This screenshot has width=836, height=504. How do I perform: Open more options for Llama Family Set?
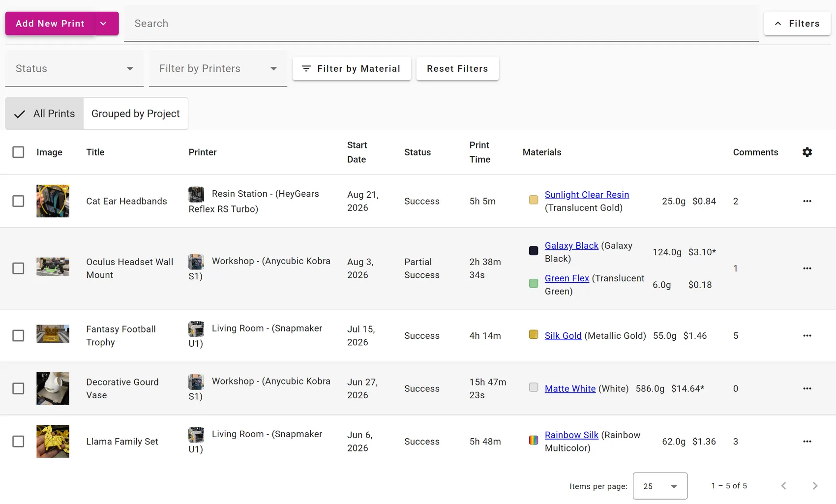pyautogui.click(x=807, y=442)
